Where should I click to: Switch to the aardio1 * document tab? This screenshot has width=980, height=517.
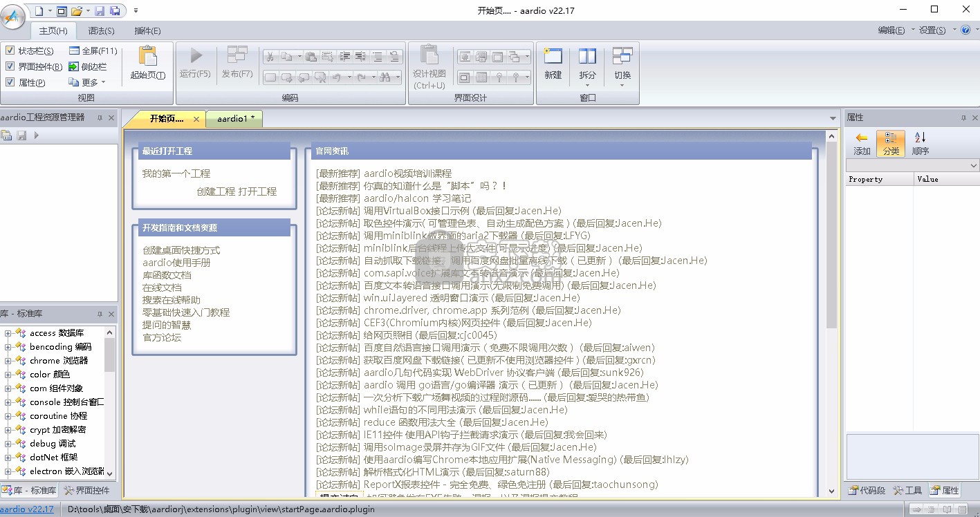click(x=235, y=119)
